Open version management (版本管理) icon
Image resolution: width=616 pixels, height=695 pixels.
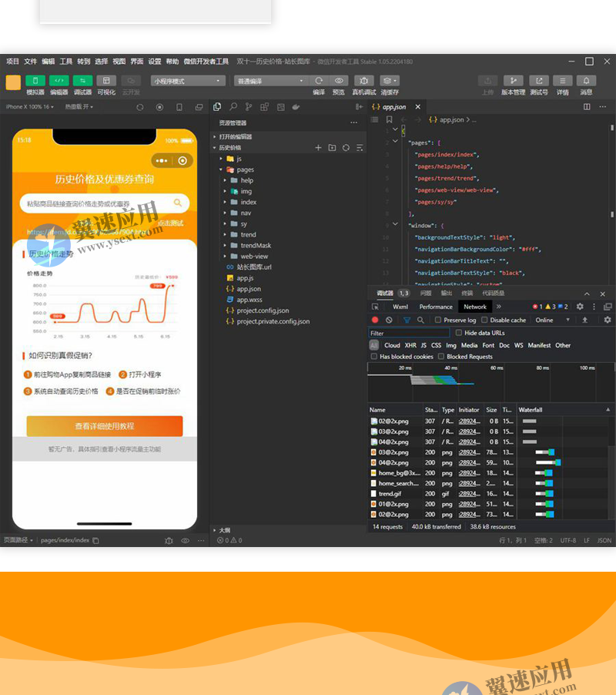[x=513, y=80]
